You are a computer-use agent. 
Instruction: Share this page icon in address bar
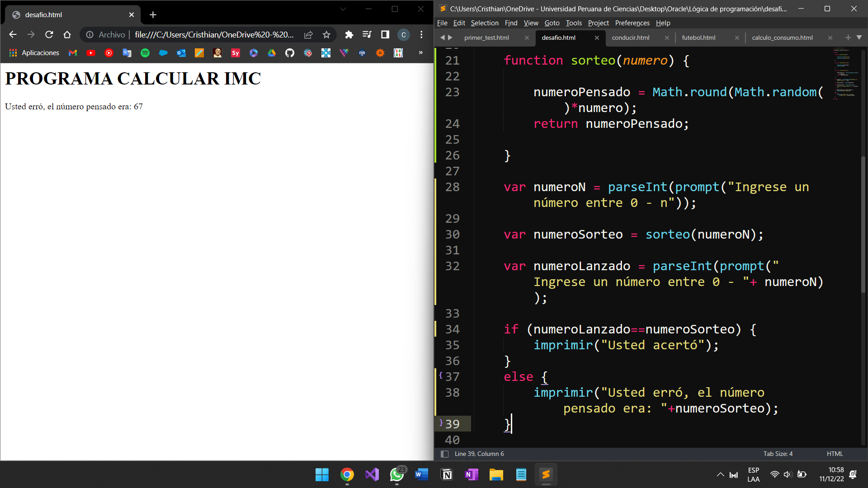(x=308, y=34)
